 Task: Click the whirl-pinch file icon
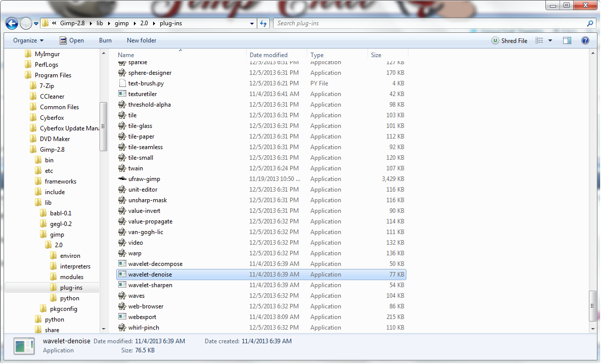122,328
